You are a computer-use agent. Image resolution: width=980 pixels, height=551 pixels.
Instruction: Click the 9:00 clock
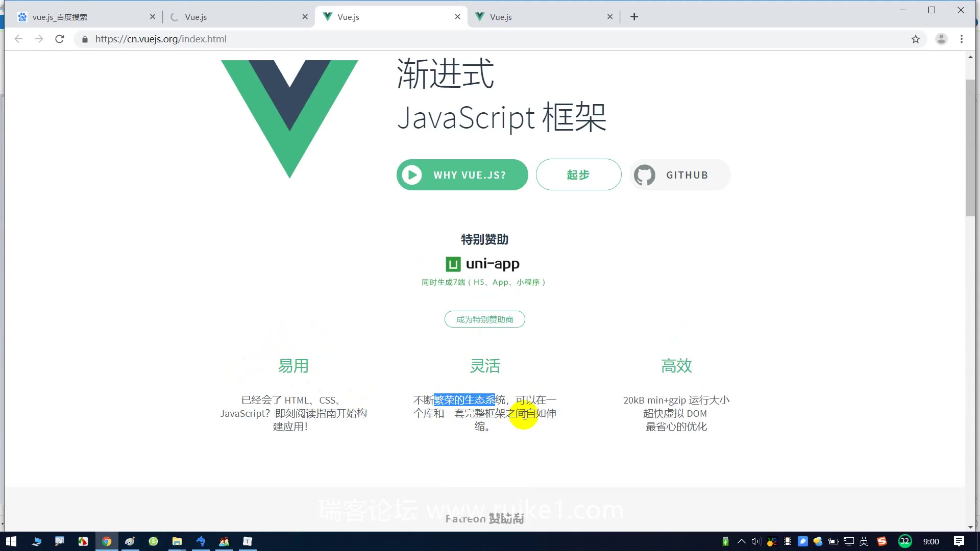(x=931, y=541)
